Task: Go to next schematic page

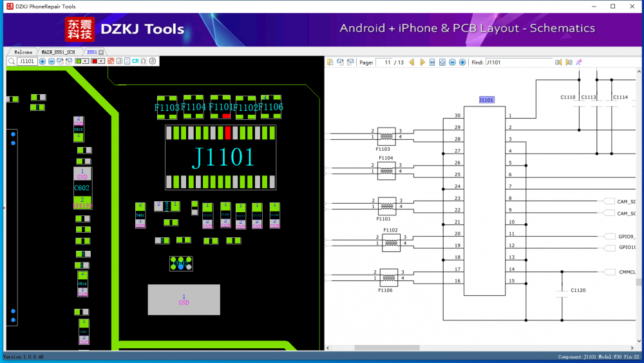Action: (x=422, y=63)
